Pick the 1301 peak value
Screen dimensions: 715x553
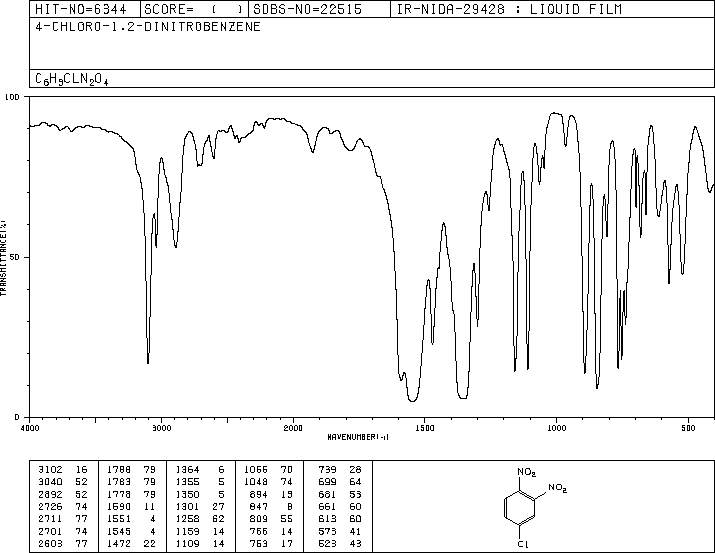200,506
